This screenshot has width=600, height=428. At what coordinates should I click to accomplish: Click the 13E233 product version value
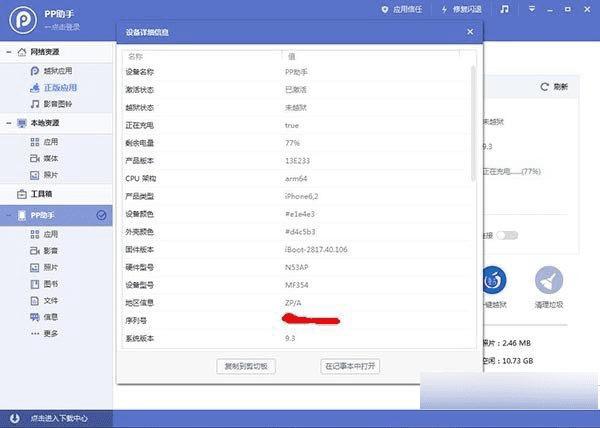click(297, 161)
